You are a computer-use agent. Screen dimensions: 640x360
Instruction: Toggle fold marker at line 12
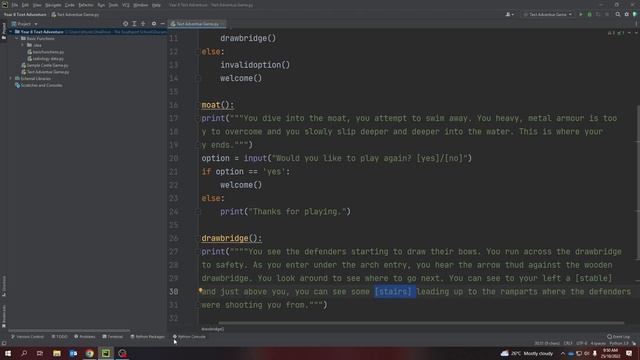click(x=198, y=52)
